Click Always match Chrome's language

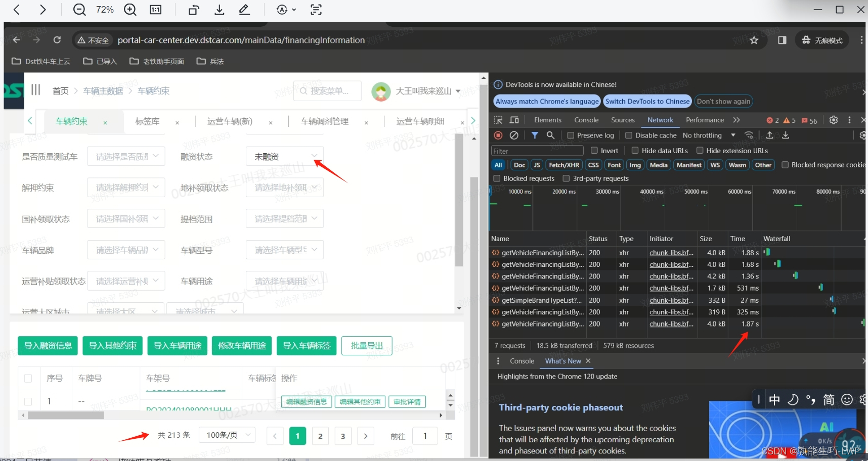tap(547, 101)
